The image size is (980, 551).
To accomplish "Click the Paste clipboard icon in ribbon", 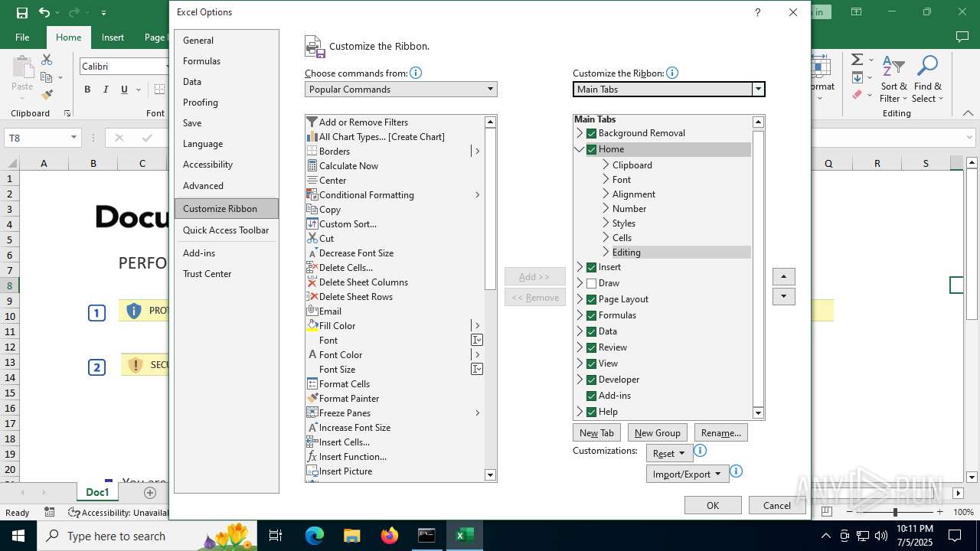I will tap(22, 67).
